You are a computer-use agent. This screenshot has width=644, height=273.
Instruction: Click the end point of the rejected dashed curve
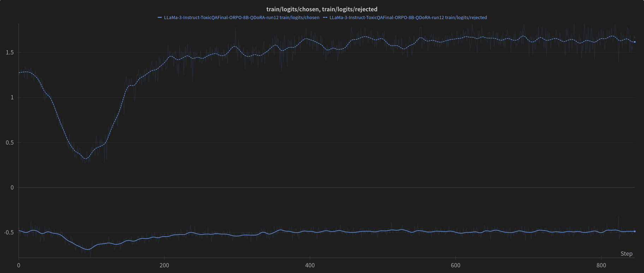click(634, 42)
